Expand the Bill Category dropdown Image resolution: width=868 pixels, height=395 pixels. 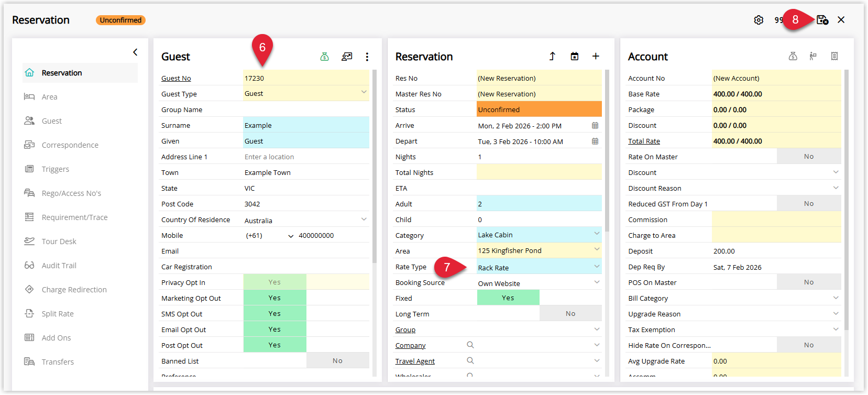pyautogui.click(x=836, y=298)
